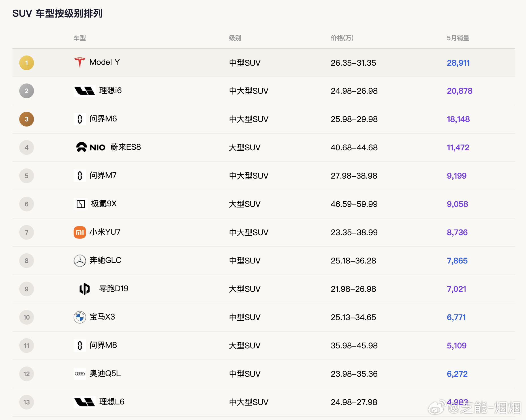Select the 小米YU7 model name
526x420 pixels.
[x=105, y=232]
